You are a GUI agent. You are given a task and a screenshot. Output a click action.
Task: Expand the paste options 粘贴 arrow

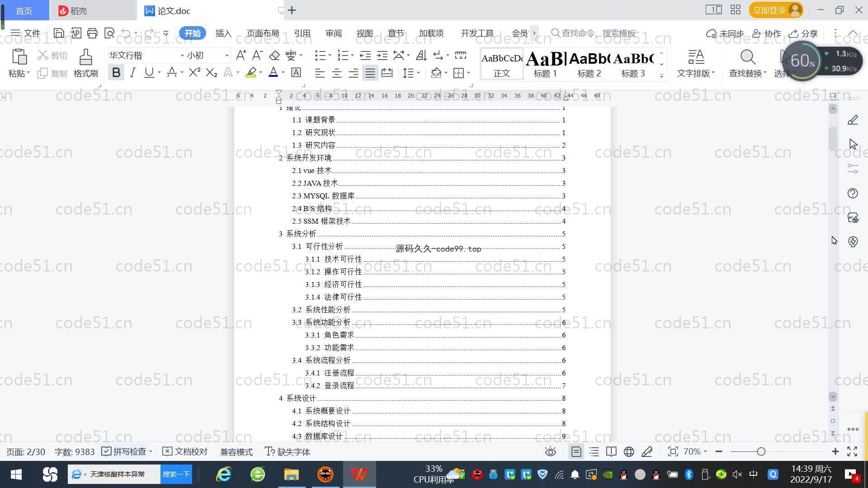click(x=28, y=73)
